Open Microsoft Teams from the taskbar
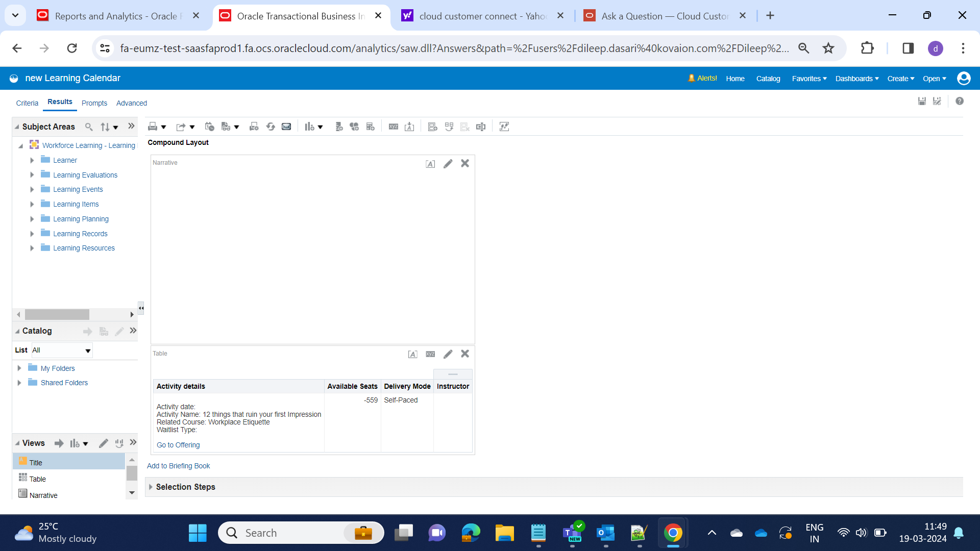 (x=572, y=533)
